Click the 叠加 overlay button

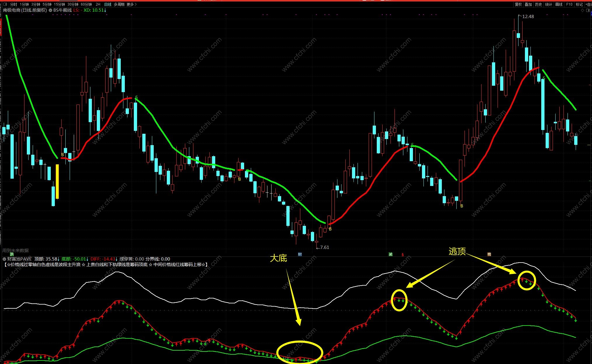pyautogui.click(x=528, y=4)
